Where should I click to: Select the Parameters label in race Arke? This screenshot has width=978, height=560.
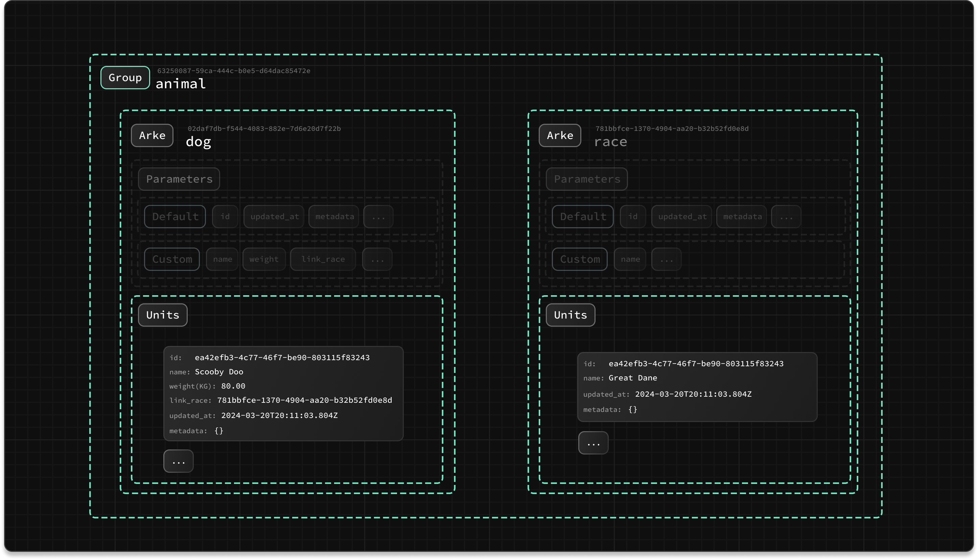(586, 179)
